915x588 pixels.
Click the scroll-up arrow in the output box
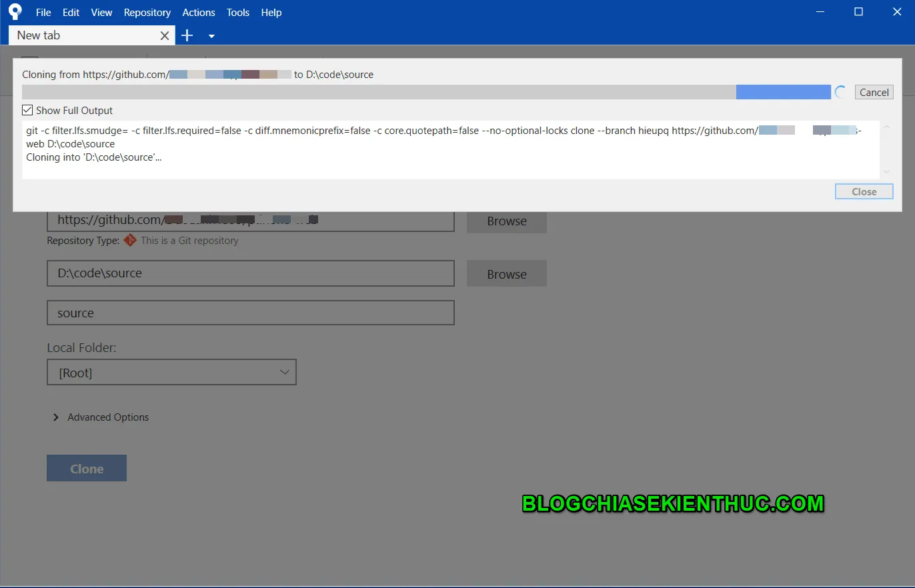(x=886, y=126)
